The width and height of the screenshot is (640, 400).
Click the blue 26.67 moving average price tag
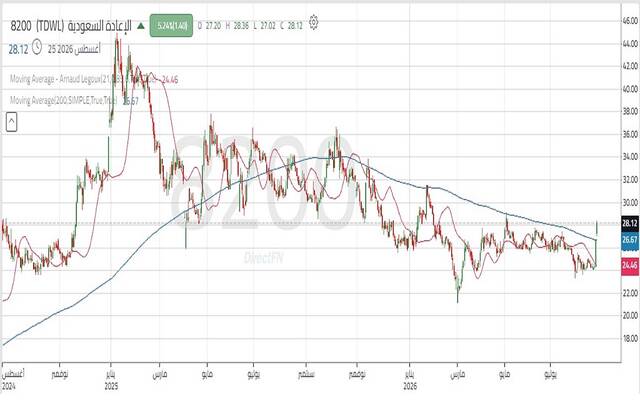tap(629, 240)
